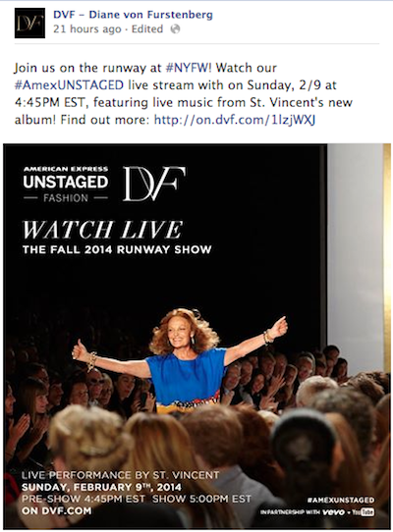This screenshot has width=393, height=532.
Task: Click 'The Fall 2014 Runway Show' text
Action: click(x=117, y=249)
